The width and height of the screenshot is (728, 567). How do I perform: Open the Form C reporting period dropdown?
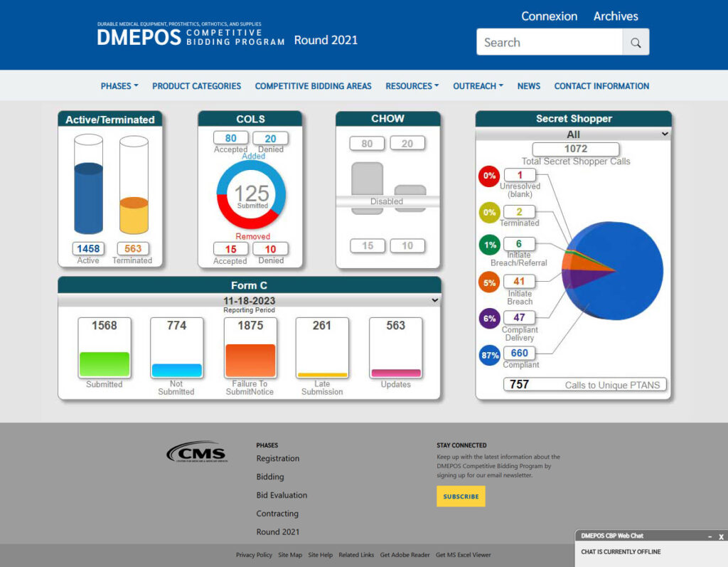[x=250, y=300]
